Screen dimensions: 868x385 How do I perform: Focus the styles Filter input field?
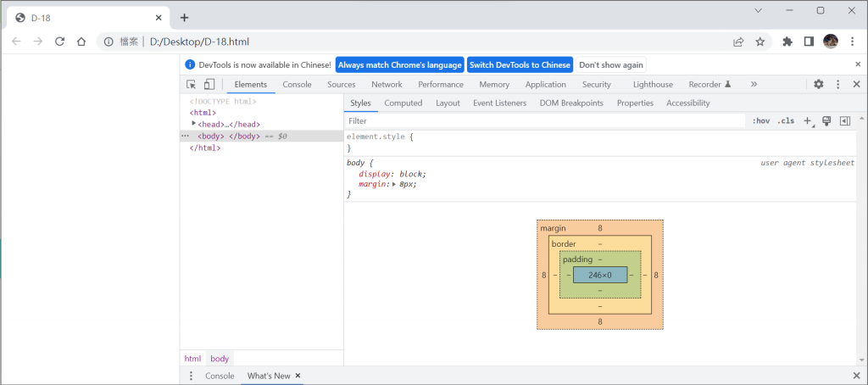pos(542,121)
